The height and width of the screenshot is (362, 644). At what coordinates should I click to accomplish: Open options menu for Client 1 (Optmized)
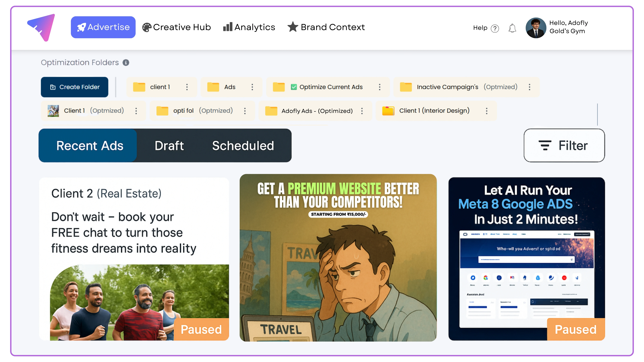[136, 111]
